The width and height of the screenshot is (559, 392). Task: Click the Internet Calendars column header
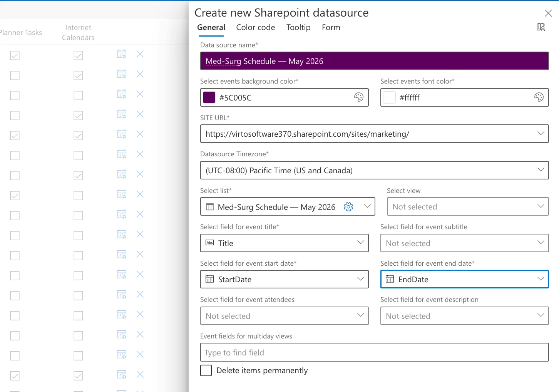click(x=78, y=32)
